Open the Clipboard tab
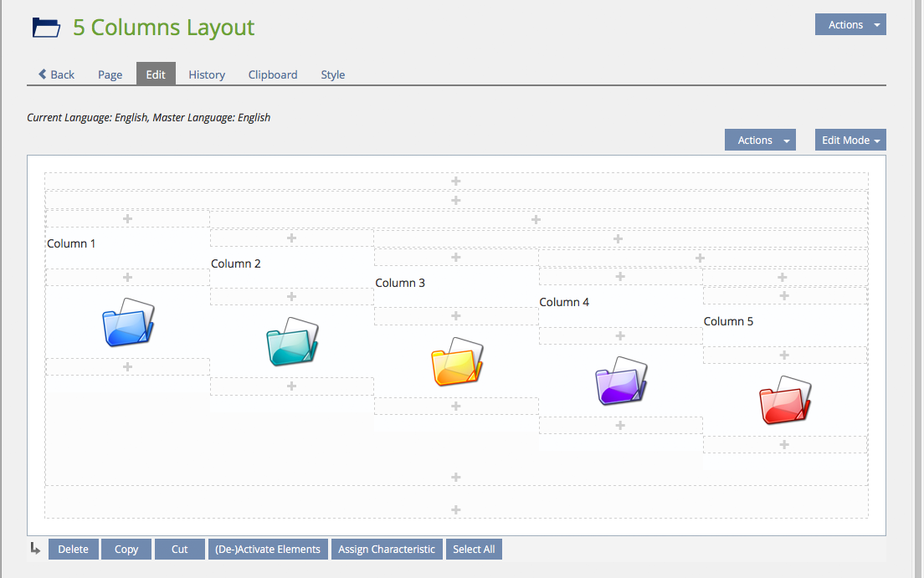 [273, 74]
